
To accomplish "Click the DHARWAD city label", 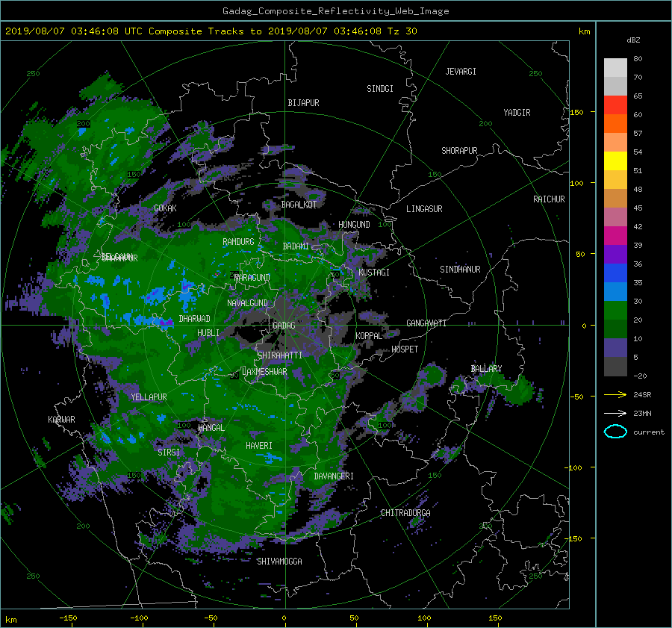I will pyautogui.click(x=195, y=319).
